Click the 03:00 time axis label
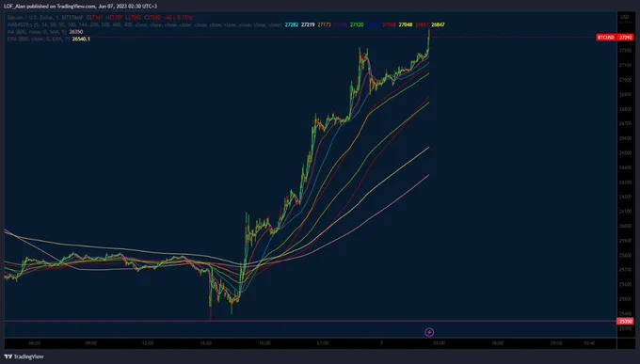This screenshot has height=364, width=640. click(440, 343)
